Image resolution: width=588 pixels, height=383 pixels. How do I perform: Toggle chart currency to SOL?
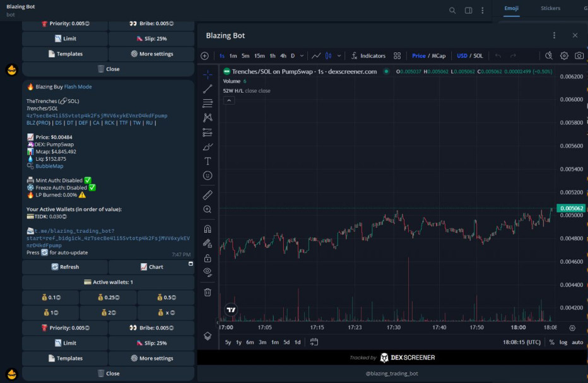[478, 56]
